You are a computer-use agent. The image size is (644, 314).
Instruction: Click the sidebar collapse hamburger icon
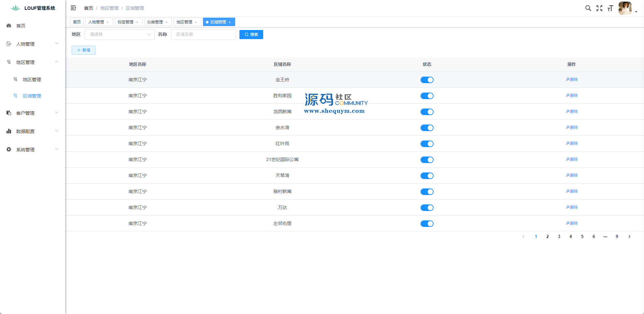(x=73, y=8)
